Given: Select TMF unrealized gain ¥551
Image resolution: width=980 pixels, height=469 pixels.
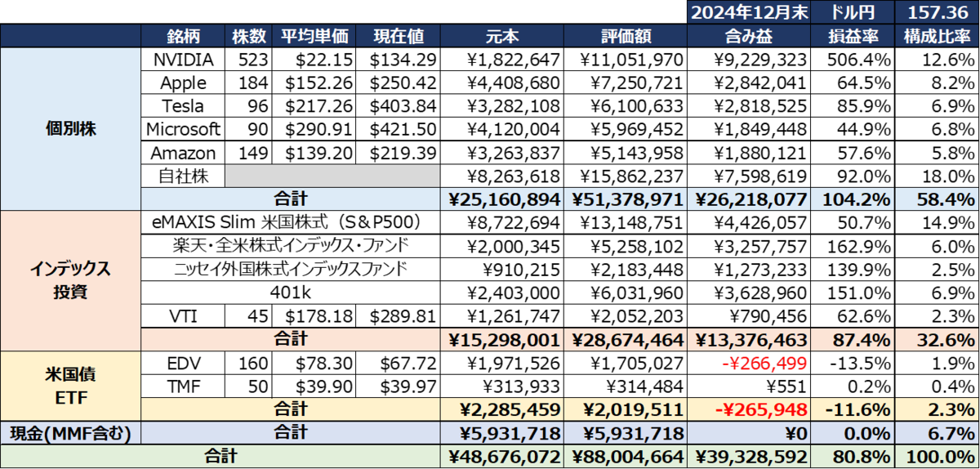Looking at the screenshot, I should (x=748, y=385).
